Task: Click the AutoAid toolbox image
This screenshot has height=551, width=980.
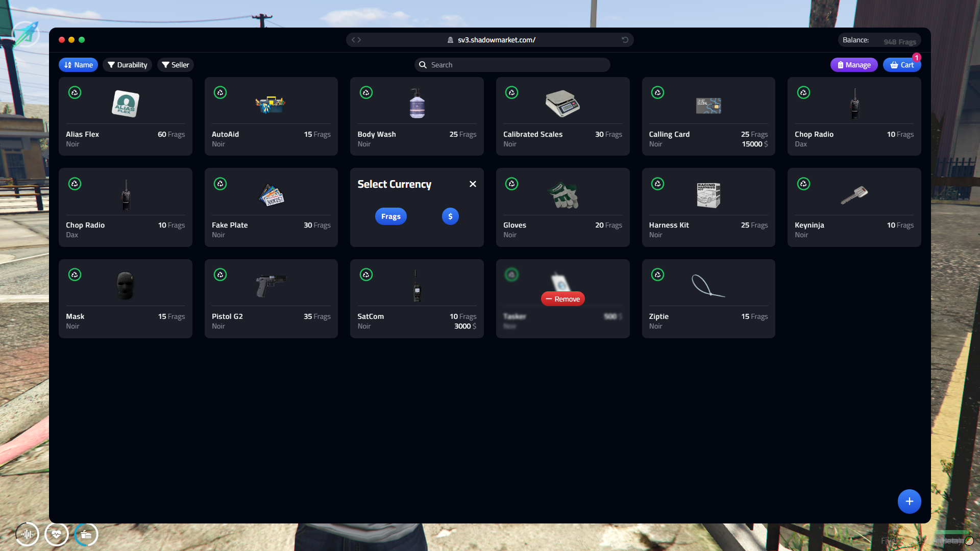Action: click(x=271, y=104)
